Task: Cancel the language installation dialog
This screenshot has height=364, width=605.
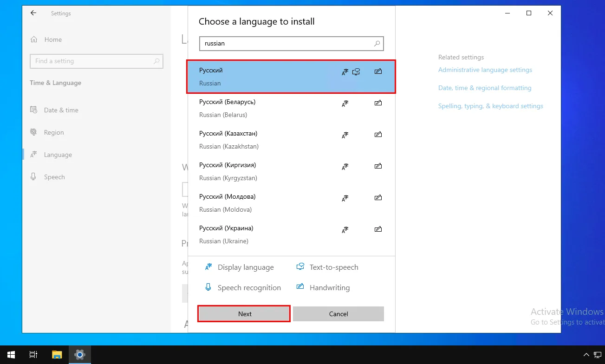Action: point(338,314)
